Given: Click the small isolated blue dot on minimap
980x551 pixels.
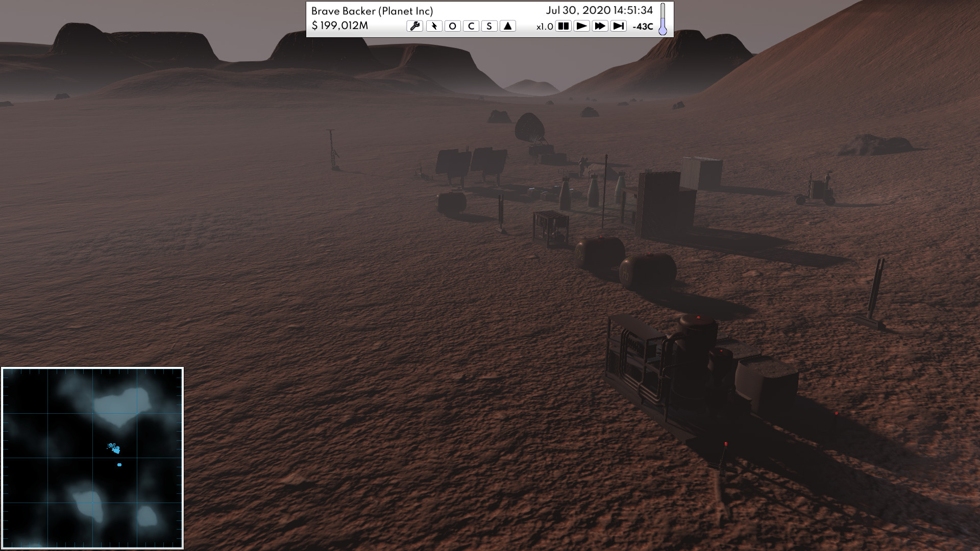Looking at the screenshot, I should click(119, 465).
